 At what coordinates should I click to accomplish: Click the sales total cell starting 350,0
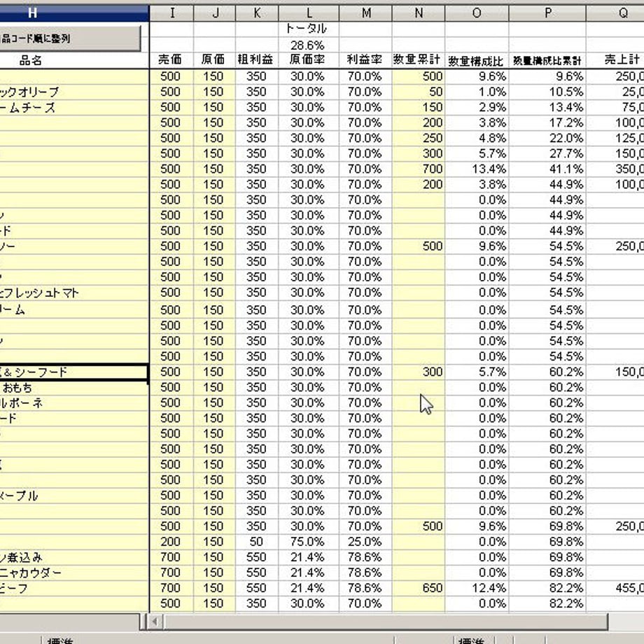pyautogui.click(x=615, y=169)
